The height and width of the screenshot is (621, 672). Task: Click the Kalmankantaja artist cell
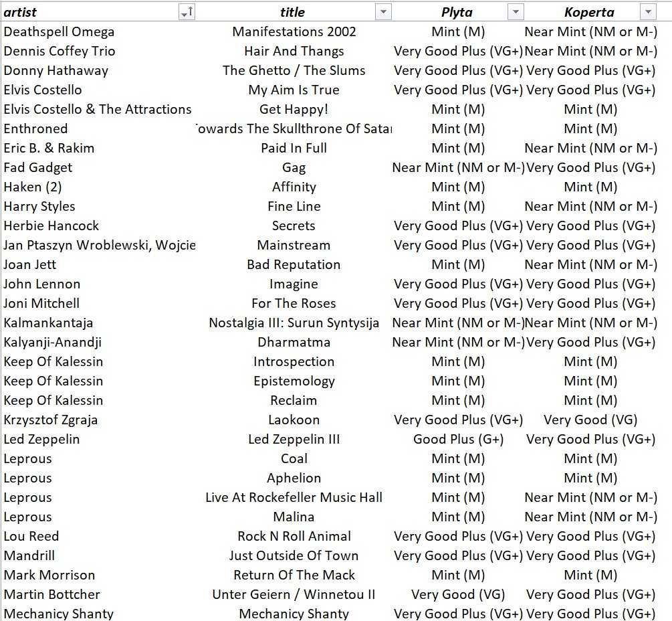98,323
